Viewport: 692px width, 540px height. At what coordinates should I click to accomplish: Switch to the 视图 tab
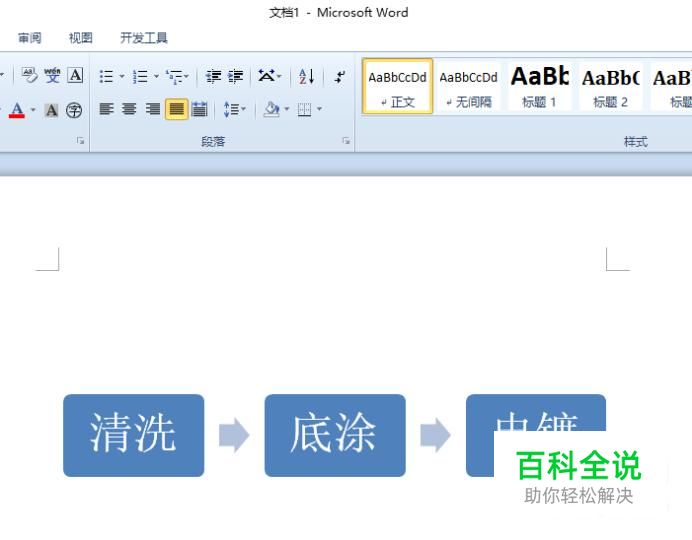pyautogui.click(x=81, y=38)
